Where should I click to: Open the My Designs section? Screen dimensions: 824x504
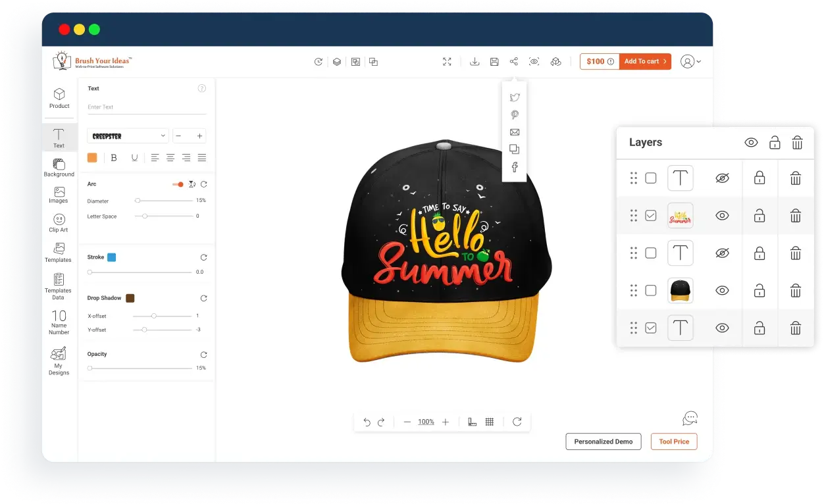[59, 362]
